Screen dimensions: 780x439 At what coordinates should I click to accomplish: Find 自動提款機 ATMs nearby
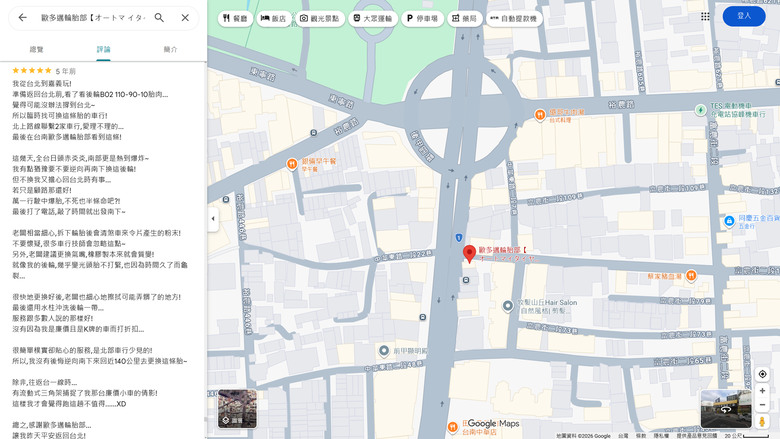pyautogui.click(x=514, y=18)
